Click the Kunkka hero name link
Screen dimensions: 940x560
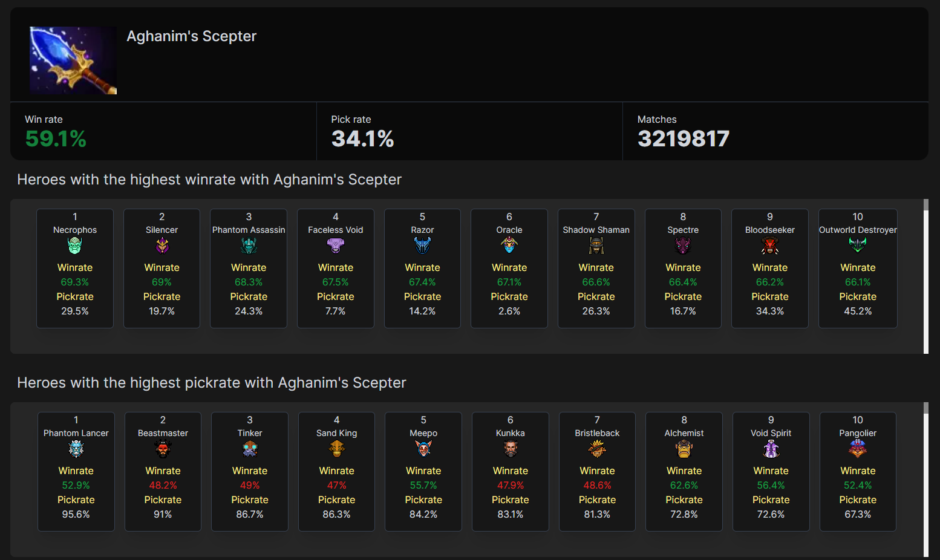point(511,433)
